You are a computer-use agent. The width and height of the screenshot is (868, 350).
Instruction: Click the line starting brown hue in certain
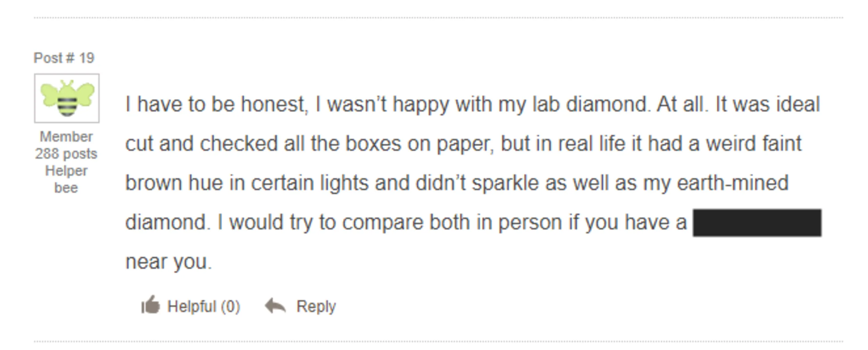(x=457, y=183)
